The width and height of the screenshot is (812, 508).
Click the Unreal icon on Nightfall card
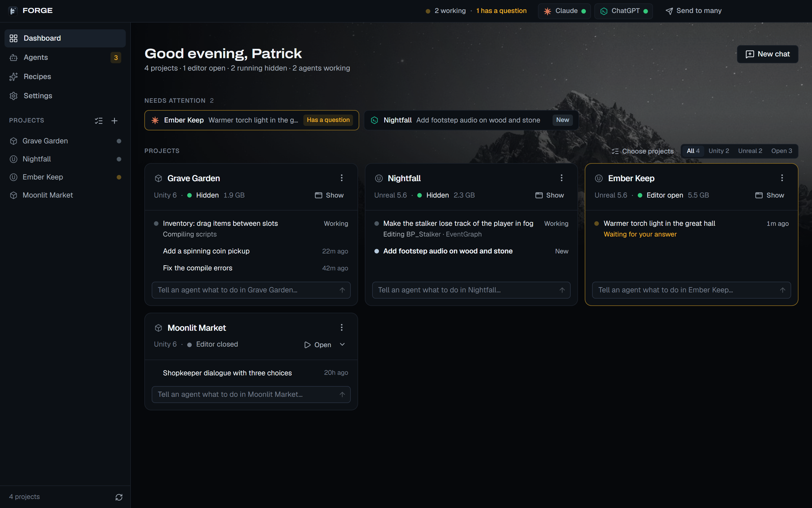point(378,178)
